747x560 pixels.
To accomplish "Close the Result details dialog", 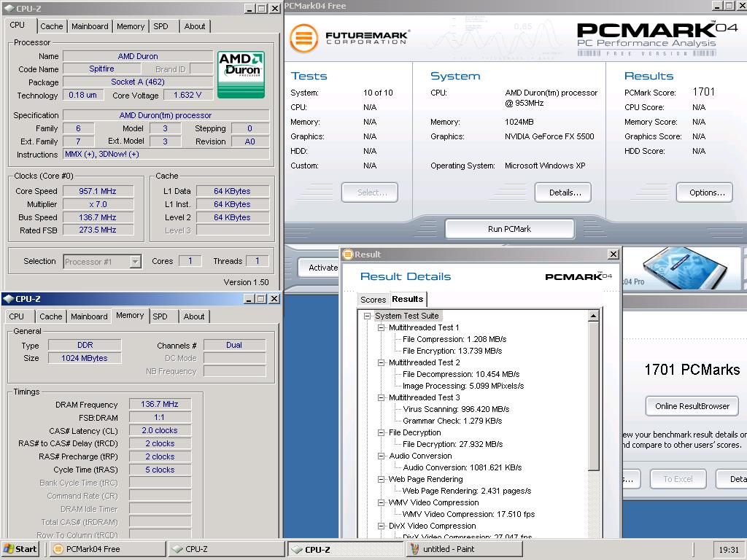I will point(614,254).
